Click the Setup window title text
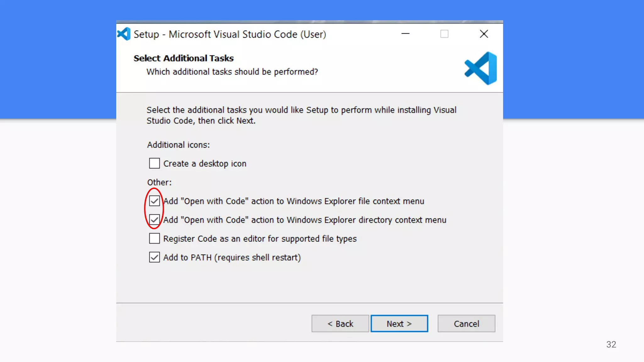Viewport: 644px width, 362px height. tap(230, 34)
